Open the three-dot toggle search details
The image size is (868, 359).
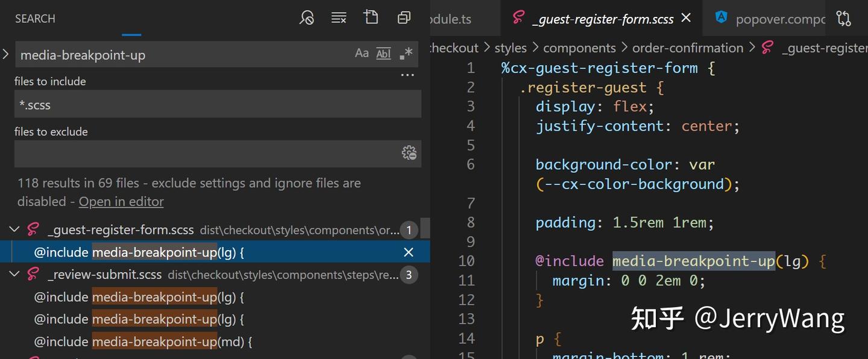point(407,76)
